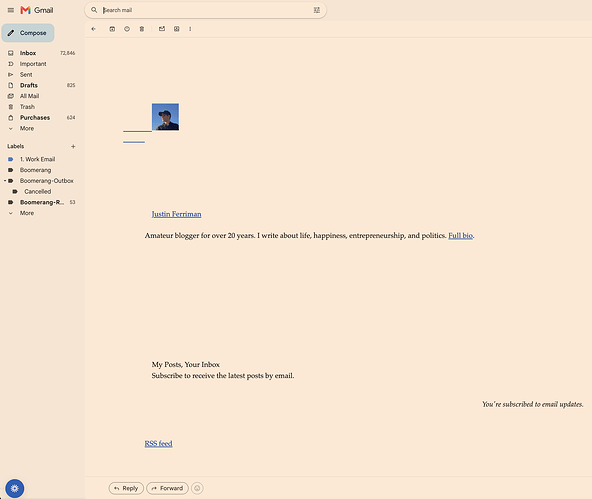Click the 1. Work Email label tag icon
The image size is (592, 499).
point(11,159)
